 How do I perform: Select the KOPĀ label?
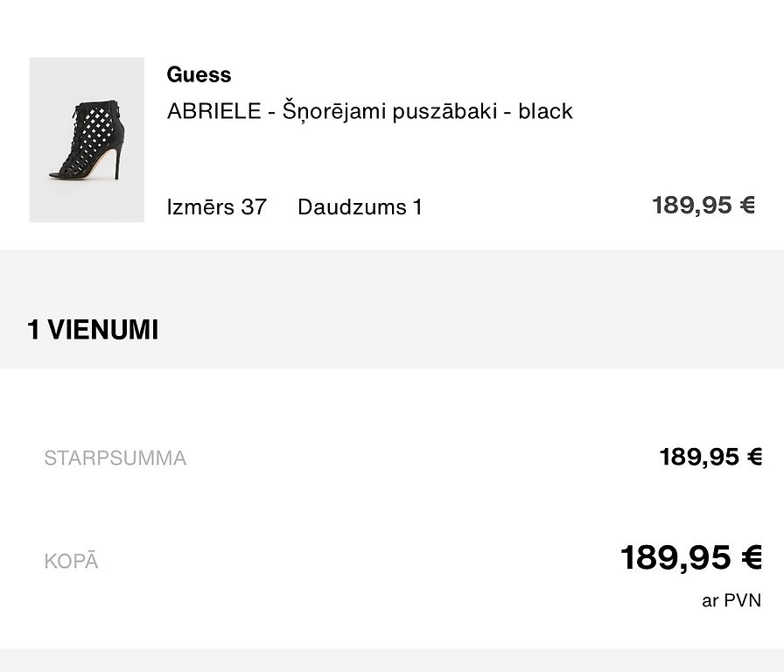click(72, 561)
